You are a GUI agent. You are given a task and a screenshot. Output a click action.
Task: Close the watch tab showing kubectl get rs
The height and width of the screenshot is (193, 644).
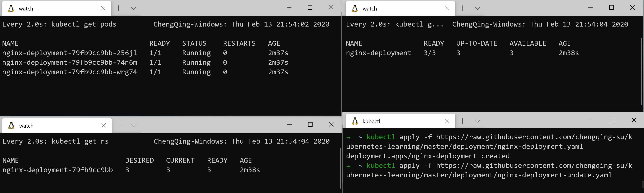click(103, 126)
